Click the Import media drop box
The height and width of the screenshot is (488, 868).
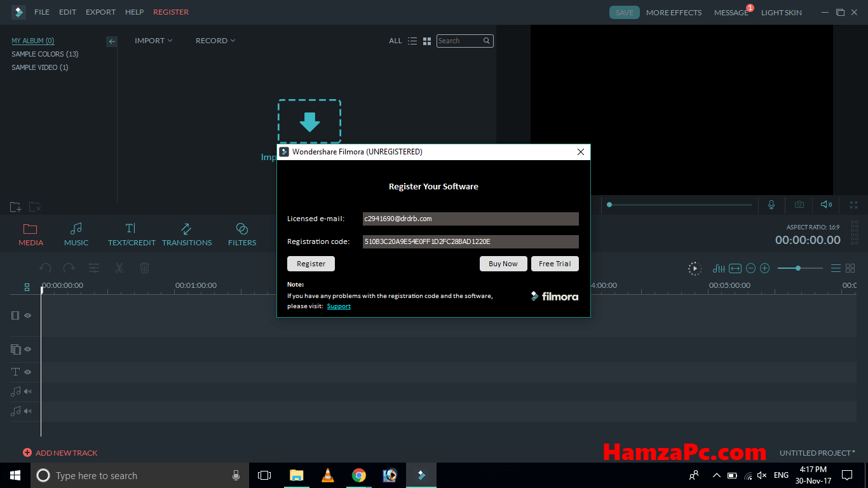[309, 121]
